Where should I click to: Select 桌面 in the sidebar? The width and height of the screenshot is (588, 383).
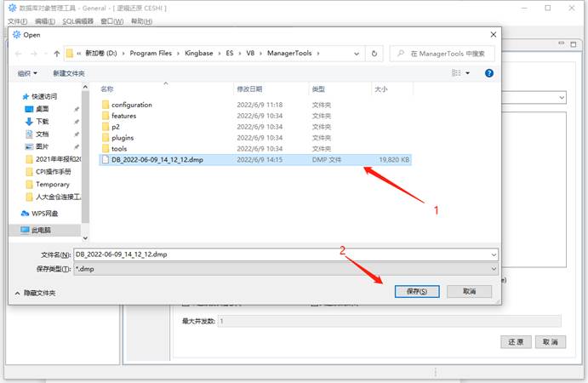pyautogui.click(x=42, y=109)
